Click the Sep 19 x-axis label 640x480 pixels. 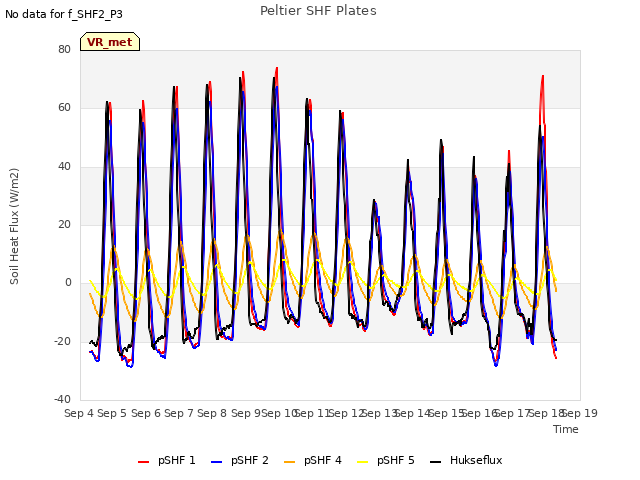click(580, 413)
